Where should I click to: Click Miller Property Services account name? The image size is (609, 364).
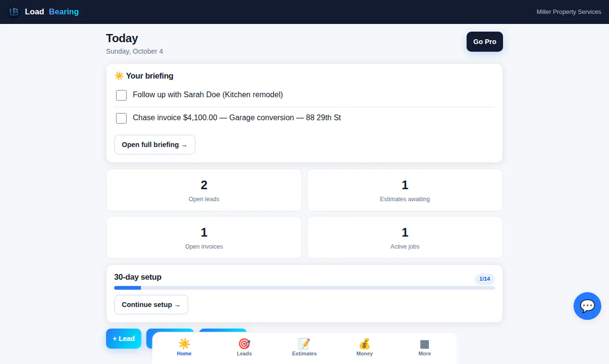[569, 12]
